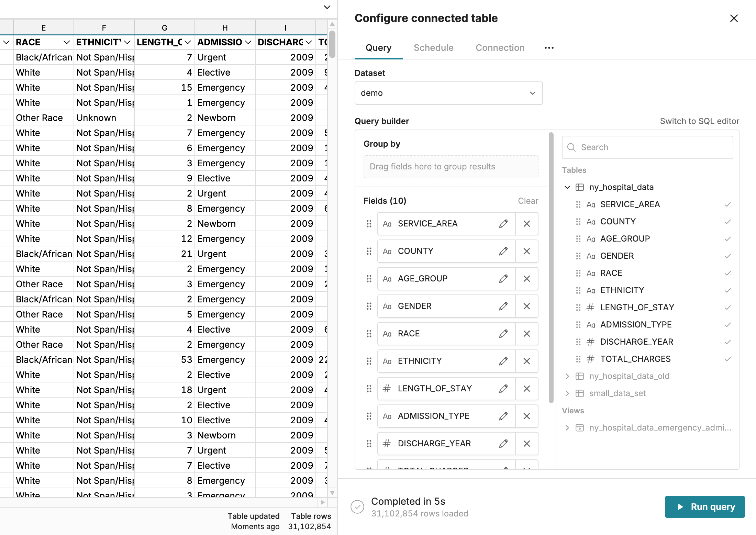Edit the DISCHARGE_YEAR field with pencil icon
This screenshot has height=535, width=756.
tap(503, 444)
